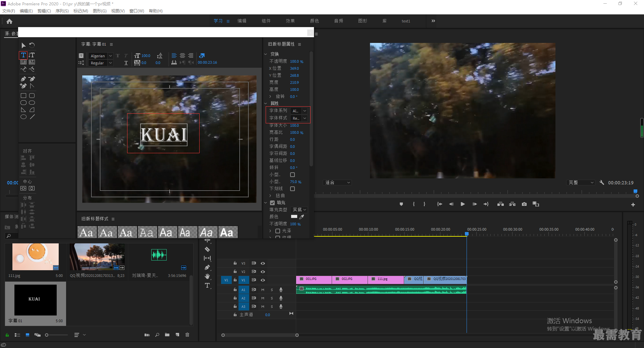This screenshot has height=348, width=644.
Task: Select the 001.JPG clip on timeline
Action: (x=314, y=280)
